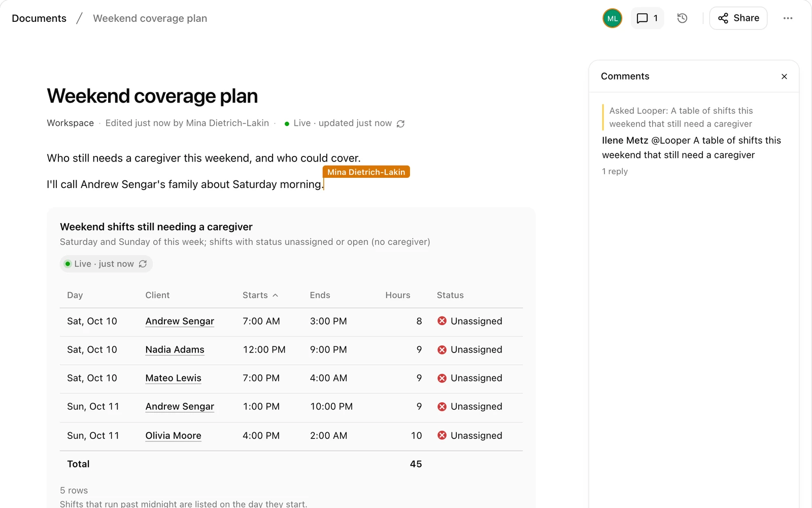Click the Status column header
The width and height of the screenshot is (812, 508).
pos(450,295)
